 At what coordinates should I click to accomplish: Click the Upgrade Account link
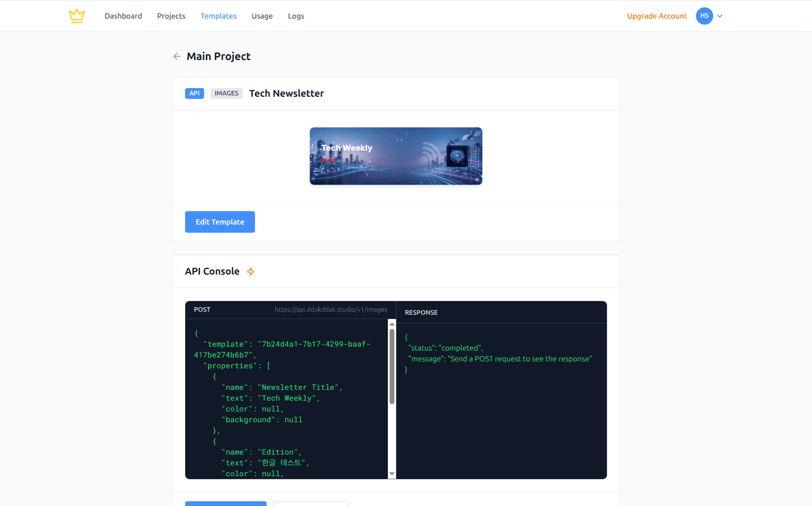(657, 16)
